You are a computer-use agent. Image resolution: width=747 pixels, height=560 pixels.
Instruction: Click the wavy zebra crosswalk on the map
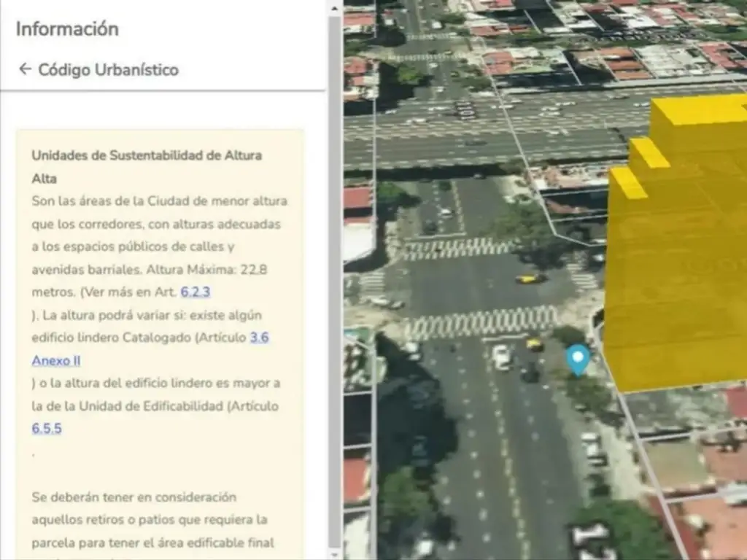click(x=481, y=322)
